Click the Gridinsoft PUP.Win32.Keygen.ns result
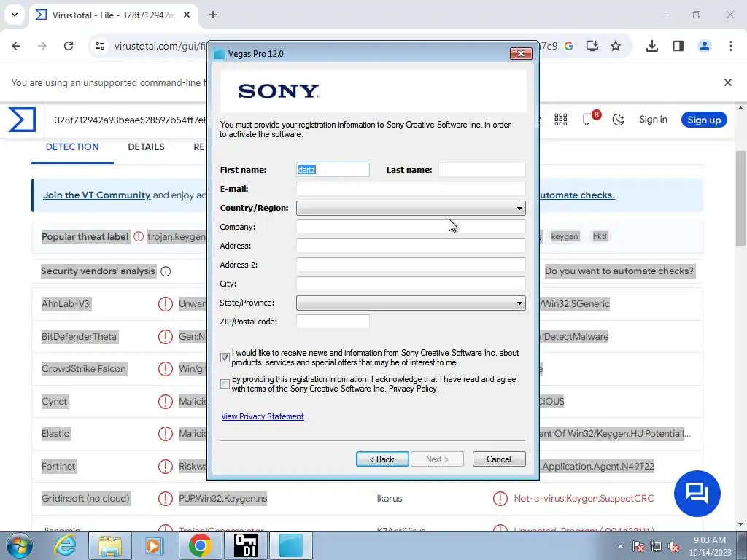This screenshot has width=747, height=560. [223, 499]
